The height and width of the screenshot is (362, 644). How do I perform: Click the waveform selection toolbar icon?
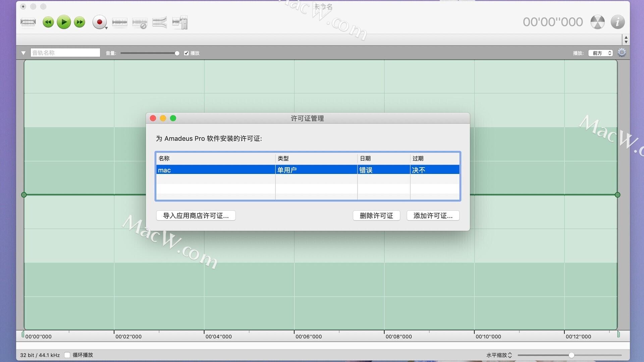[119, 22]
